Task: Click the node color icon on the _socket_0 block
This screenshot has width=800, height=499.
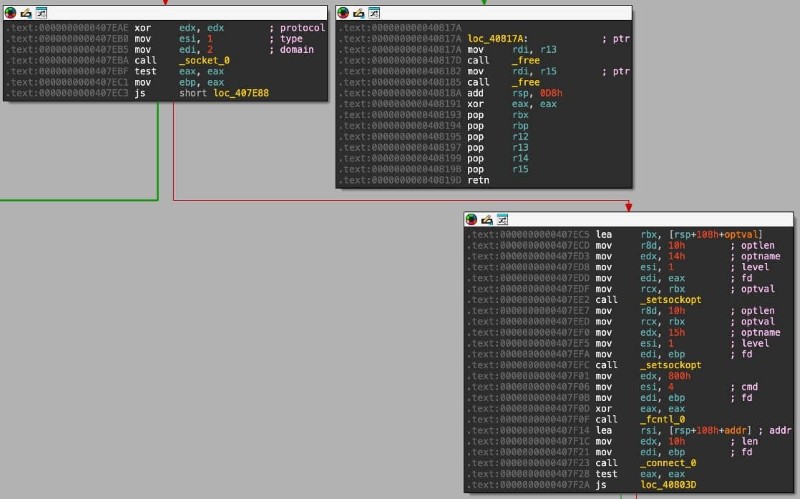Action: pos(10,13)
